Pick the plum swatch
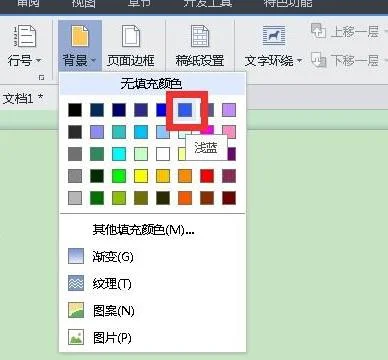The height and width of the screenshot is (360, 388). pos(229,176)
